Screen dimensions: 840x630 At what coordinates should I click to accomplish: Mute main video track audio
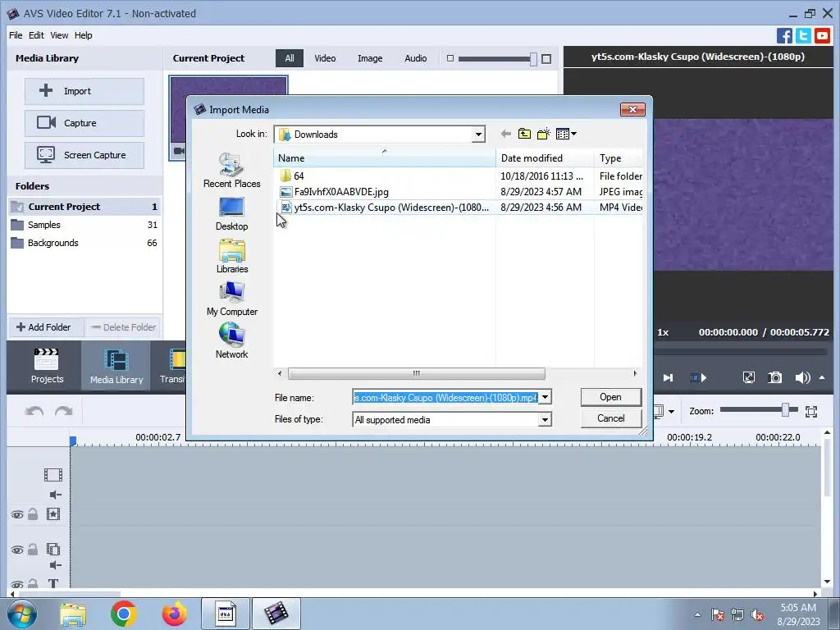[55, 495]
